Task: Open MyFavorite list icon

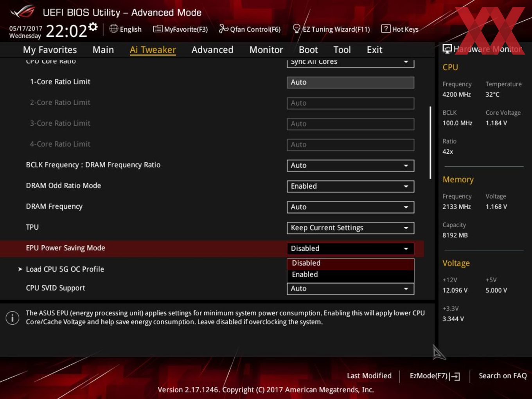Action: pos(158,29)
